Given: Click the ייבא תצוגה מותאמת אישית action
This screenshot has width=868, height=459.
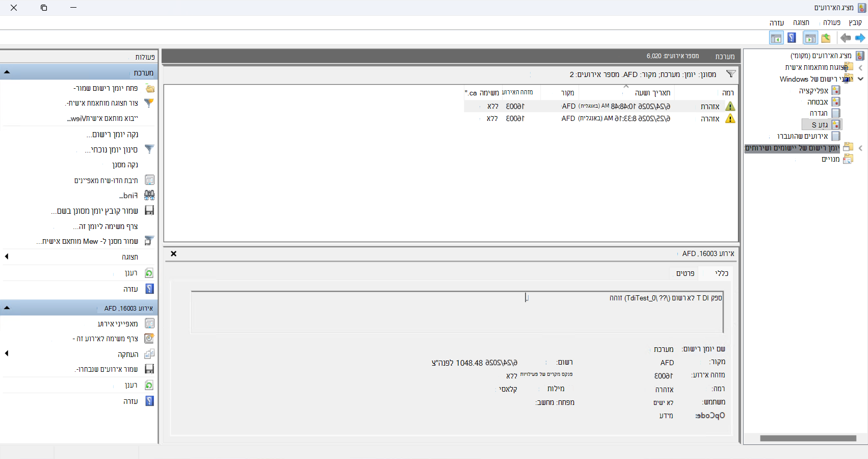Looking at the screenshot, I should 102,118.
